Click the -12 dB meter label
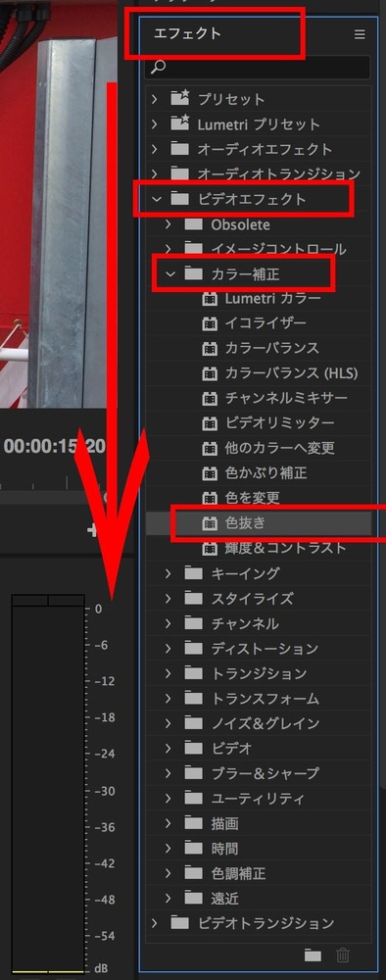The width and height of the screenshot is (386, 980). coord(105,681)
